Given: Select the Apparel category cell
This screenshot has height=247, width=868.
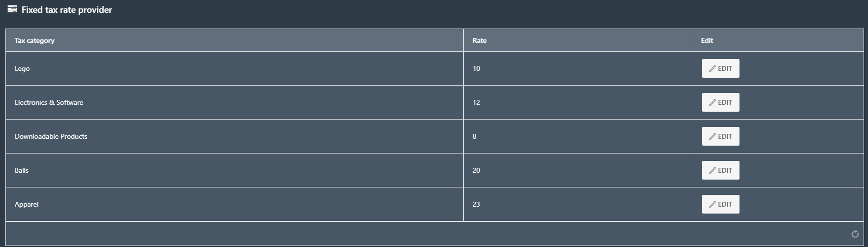Looking at the screenshot, I should tap(234, 204).
